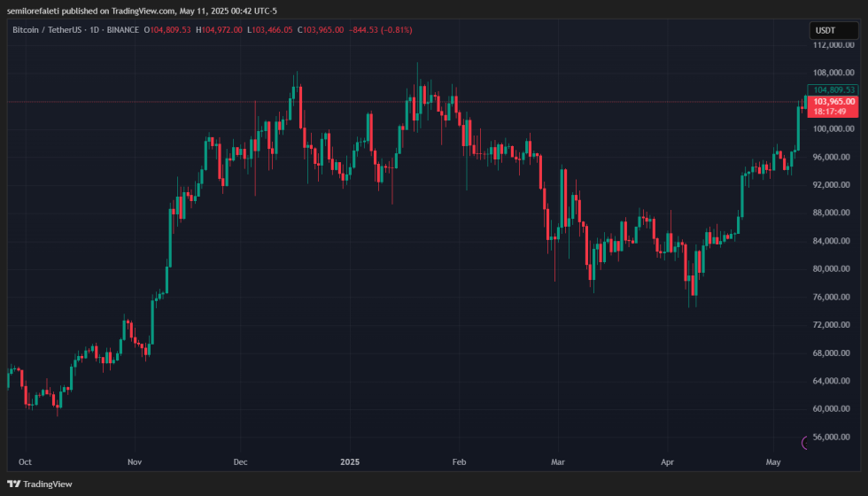Click the May label on time axis
The image size is (868, 496).
tap(773, 462)
